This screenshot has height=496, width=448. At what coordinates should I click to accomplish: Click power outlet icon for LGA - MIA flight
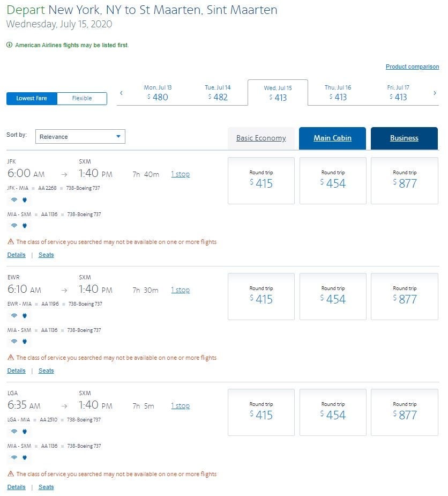(24, 432)
